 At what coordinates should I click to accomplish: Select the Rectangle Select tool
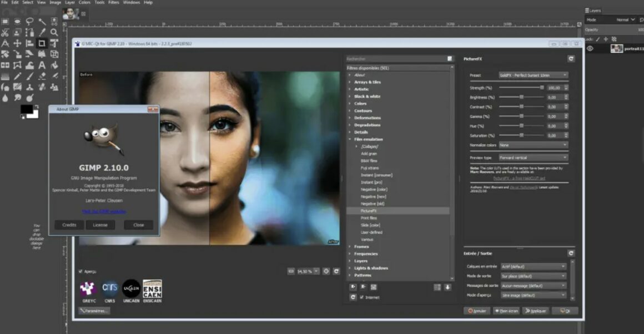coord(5,21)
